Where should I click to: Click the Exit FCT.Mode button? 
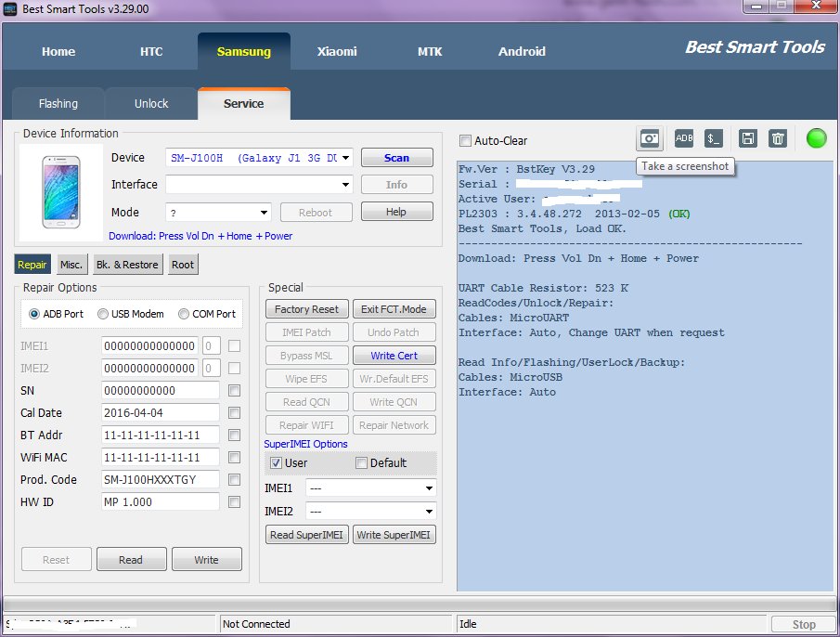click(x=394, y=309)
